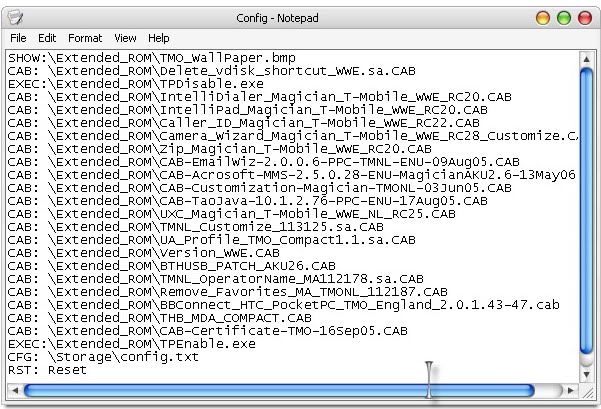
Task: Click the Notepad icon in the title bar
Action: pos(14,18)
